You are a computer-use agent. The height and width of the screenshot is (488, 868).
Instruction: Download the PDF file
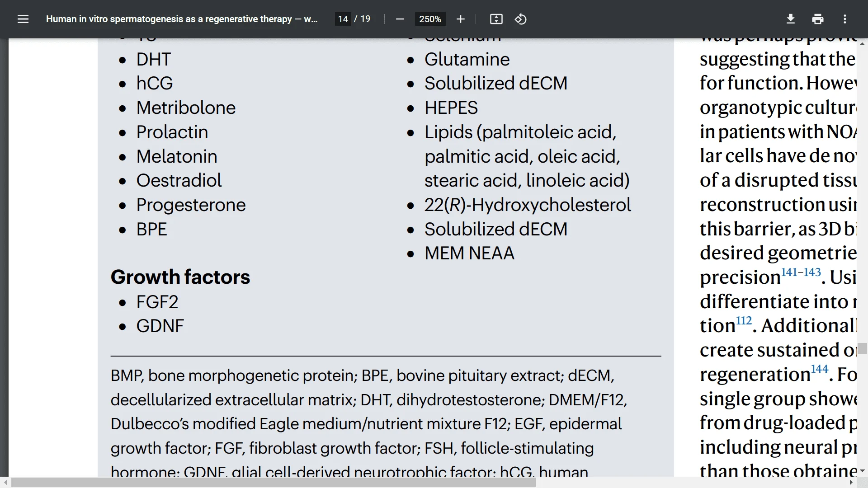[790, 19]
